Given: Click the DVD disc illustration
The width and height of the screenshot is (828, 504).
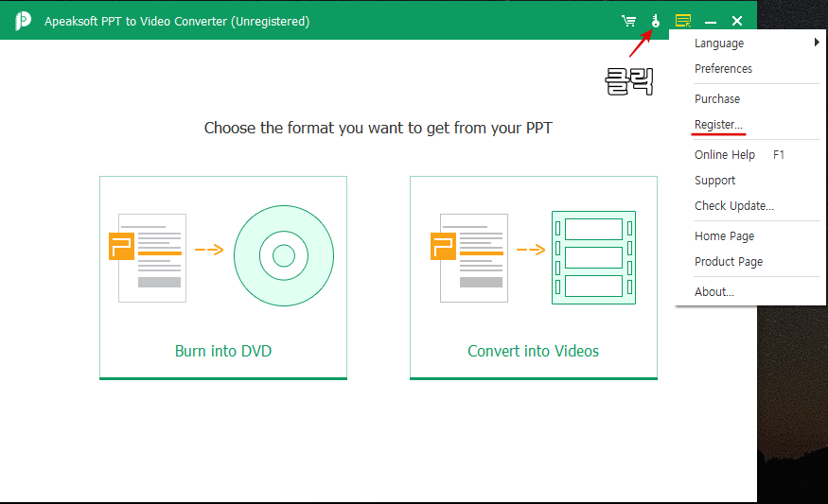Looking at the screenshot, I should pyautogui.click(x=284, y=256).
